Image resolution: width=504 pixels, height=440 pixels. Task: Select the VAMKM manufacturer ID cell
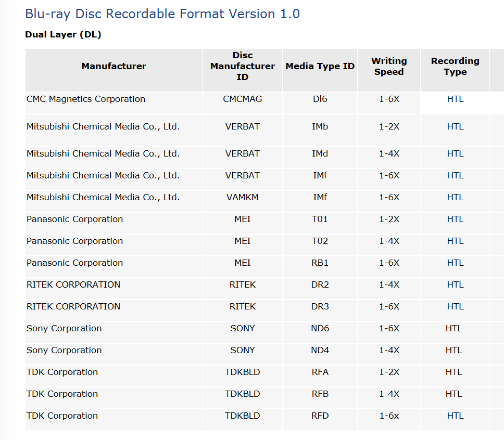(242, 197)
